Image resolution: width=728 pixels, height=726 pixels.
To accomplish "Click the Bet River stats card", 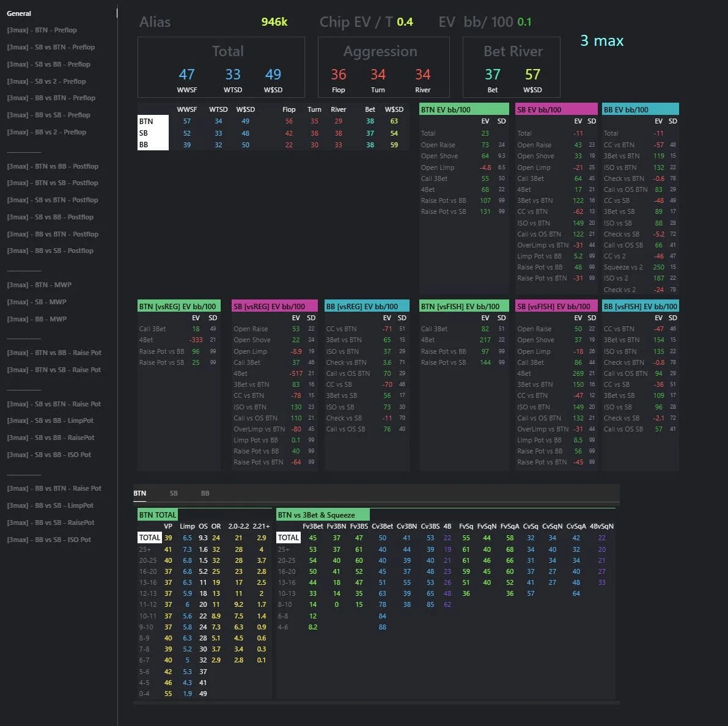I will point(513,67).
